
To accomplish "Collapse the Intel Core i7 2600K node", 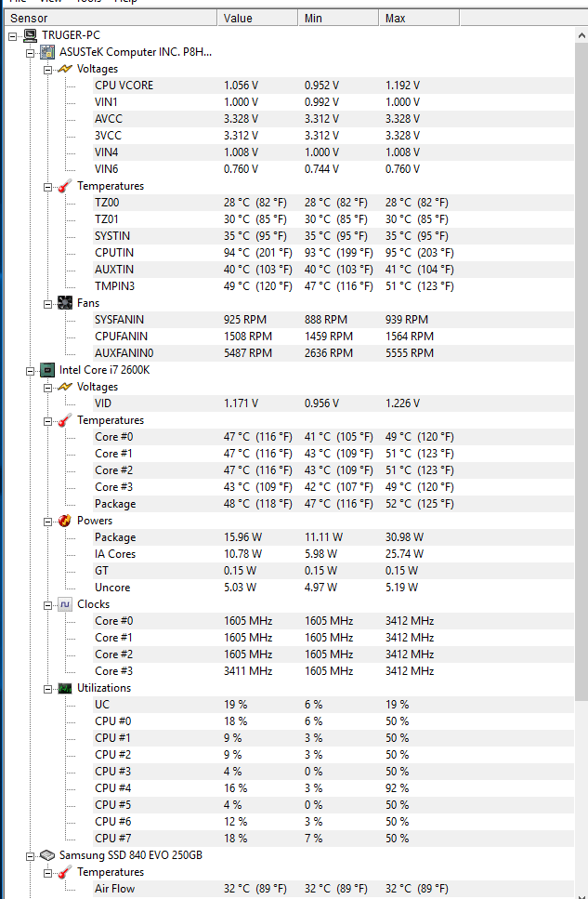I will point(30,370).
